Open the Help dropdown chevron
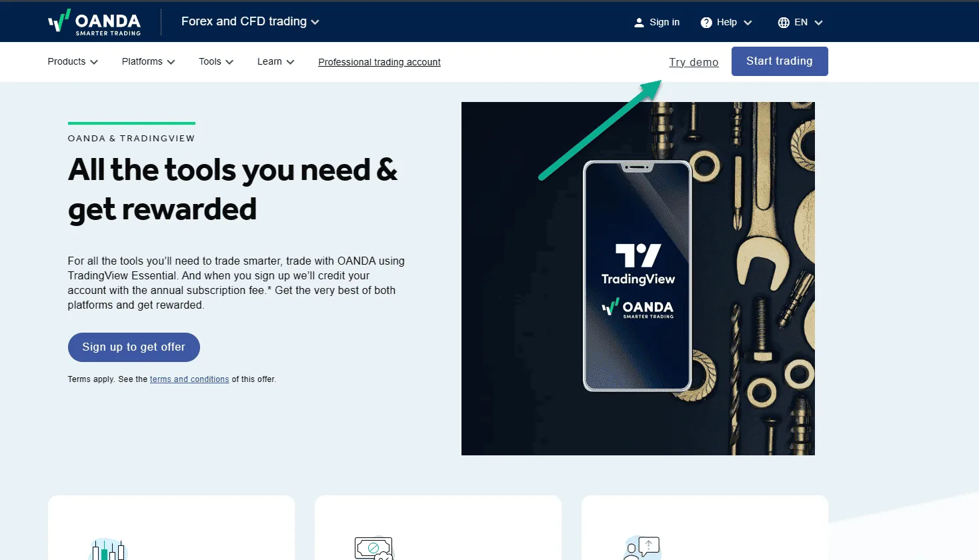 coord(748,23)
